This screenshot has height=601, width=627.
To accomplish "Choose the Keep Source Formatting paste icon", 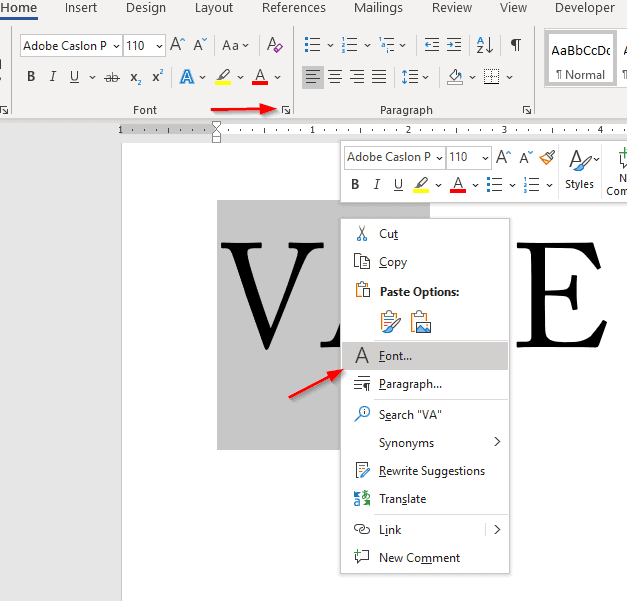I will [x=390, y=321].
